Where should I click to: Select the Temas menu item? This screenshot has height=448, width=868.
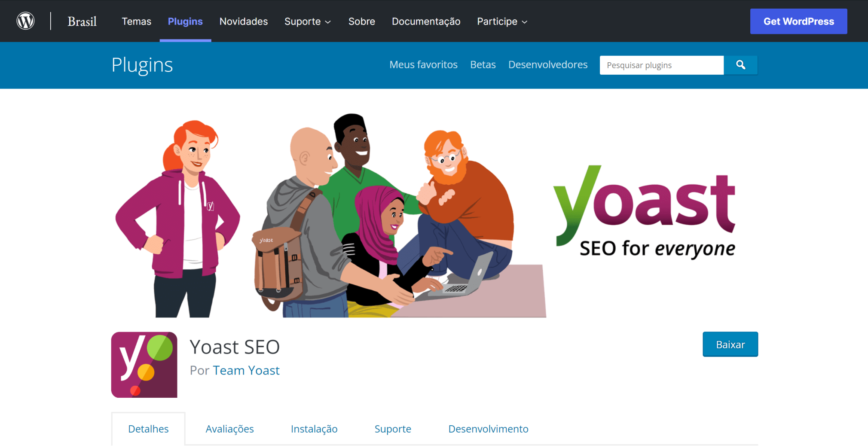coord(136,21)
